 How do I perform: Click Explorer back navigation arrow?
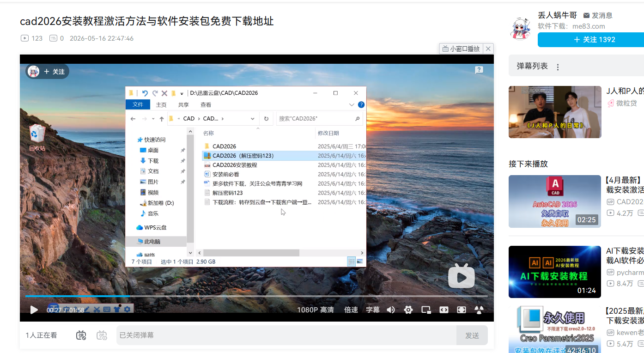click(x=133, y=119)
